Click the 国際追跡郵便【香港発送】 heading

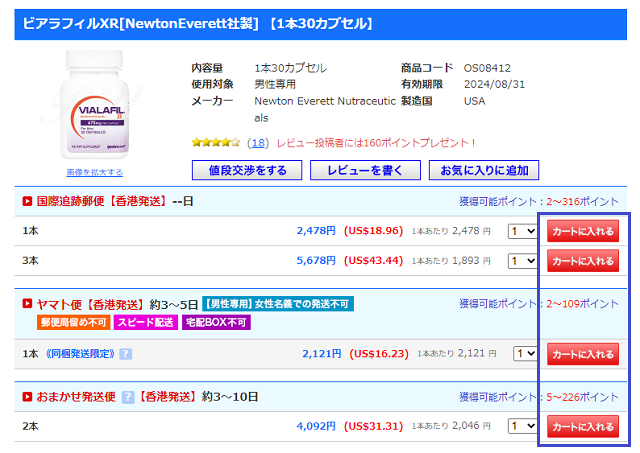pos(102,201)
